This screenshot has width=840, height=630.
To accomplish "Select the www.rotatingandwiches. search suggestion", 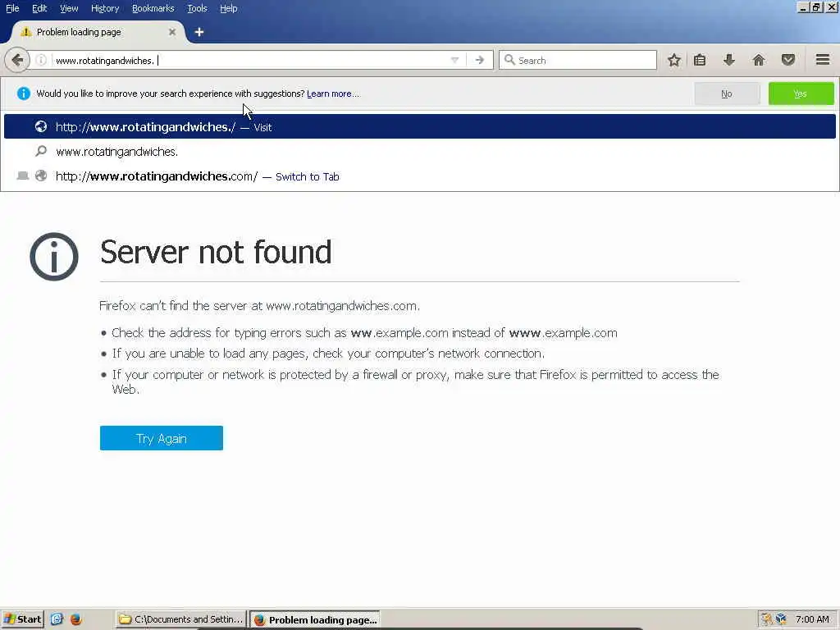I will 419,152.
